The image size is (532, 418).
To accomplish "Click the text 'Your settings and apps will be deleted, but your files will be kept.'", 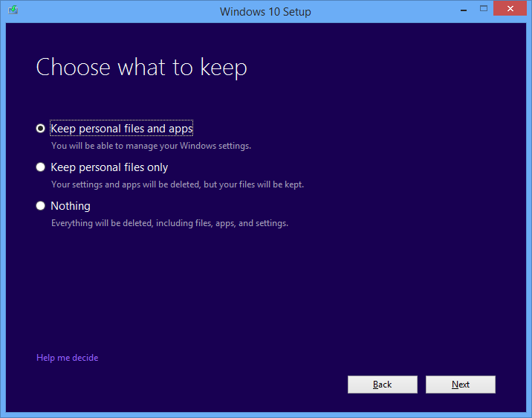I will click(178, 184).
